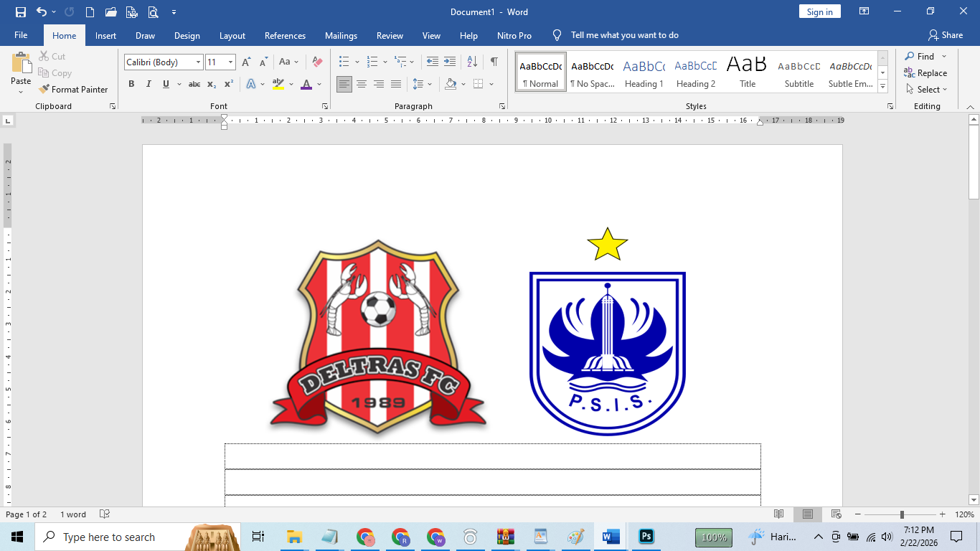Image resolution: width=980 pixels, height=551 pixels.
Task: Open the Customize Quick Access Toolbar dropdown
Action: coord(174,12)
